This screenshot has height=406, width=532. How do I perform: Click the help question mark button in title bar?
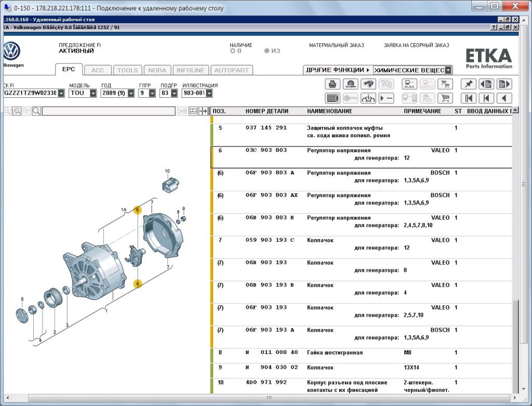coord(494,28)
